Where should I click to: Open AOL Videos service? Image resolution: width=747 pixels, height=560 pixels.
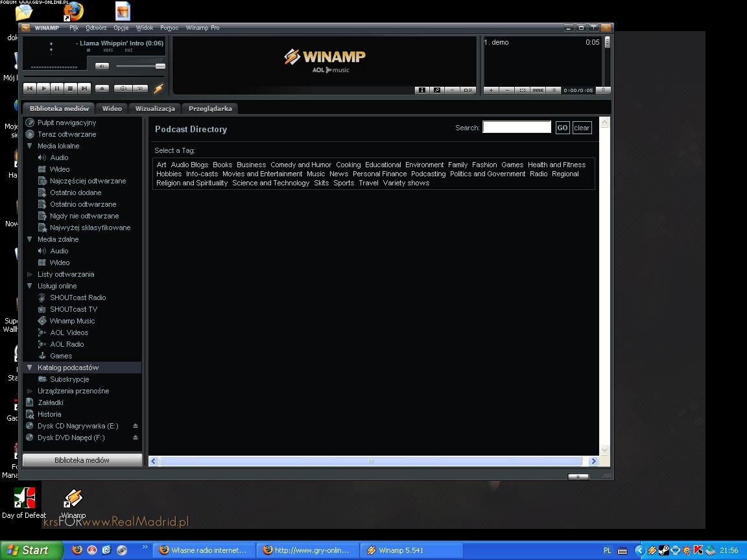point(69,332)
